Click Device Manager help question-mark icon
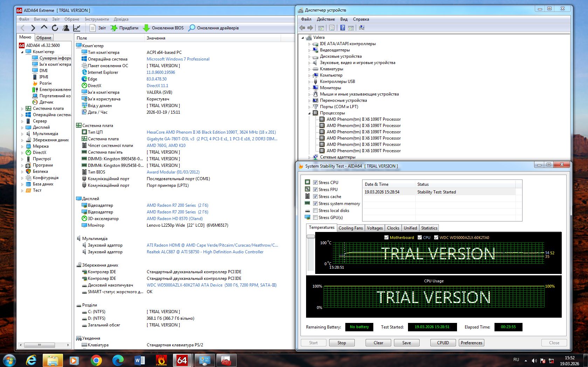 pos(343,28)
